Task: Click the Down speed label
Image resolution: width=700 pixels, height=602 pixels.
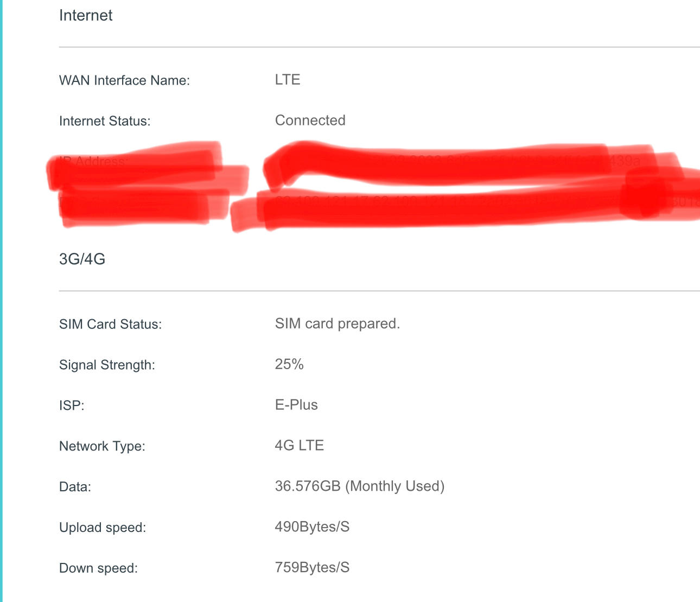Action: (x=98, y=568)
